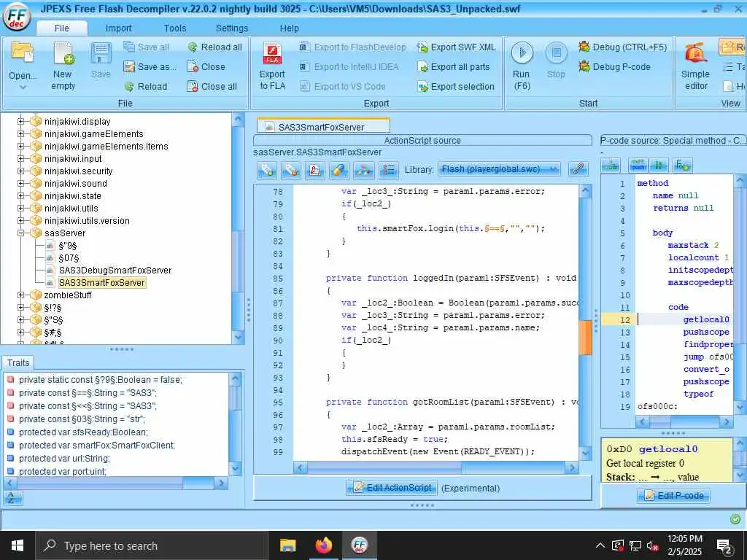The width and height of the screenshot is (747, 560).
Task: Click the list view icon beside Library label
Action: click(x=389, y=169)
